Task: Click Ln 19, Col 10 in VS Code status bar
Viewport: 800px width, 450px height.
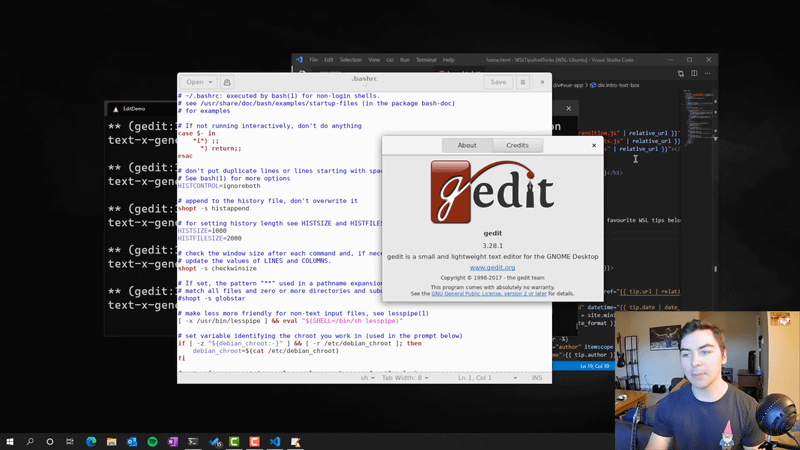Action: pos(594,366)
